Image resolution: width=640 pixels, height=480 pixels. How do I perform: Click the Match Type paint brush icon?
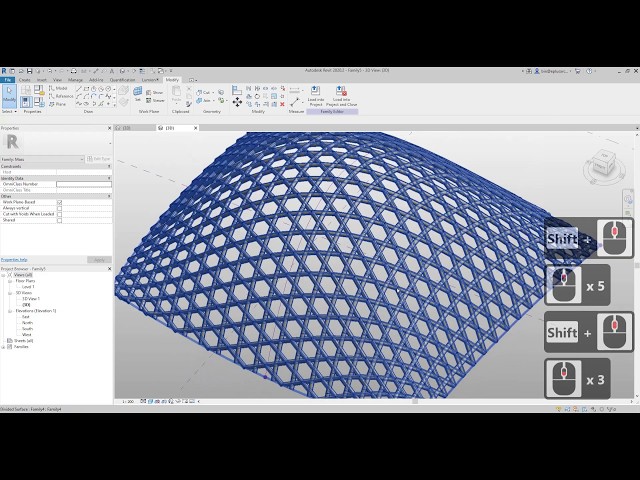[189, 104]
